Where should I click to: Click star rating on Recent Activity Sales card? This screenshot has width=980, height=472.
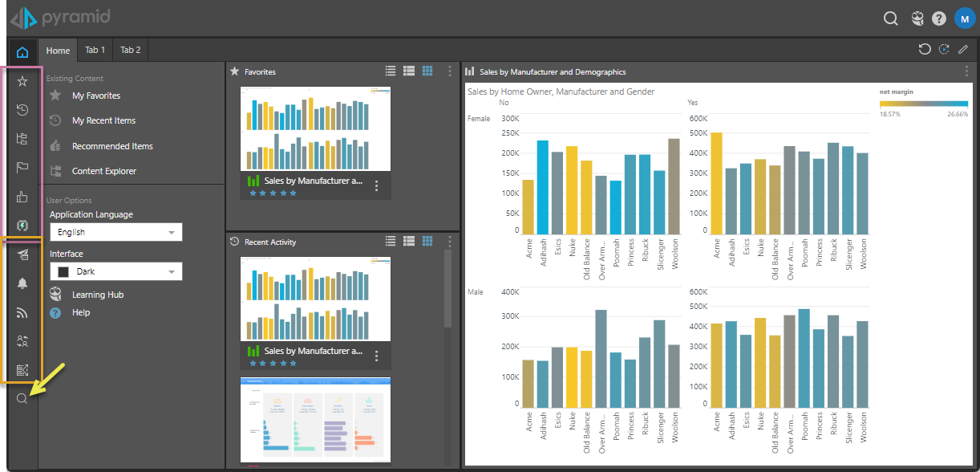[273, 364]
